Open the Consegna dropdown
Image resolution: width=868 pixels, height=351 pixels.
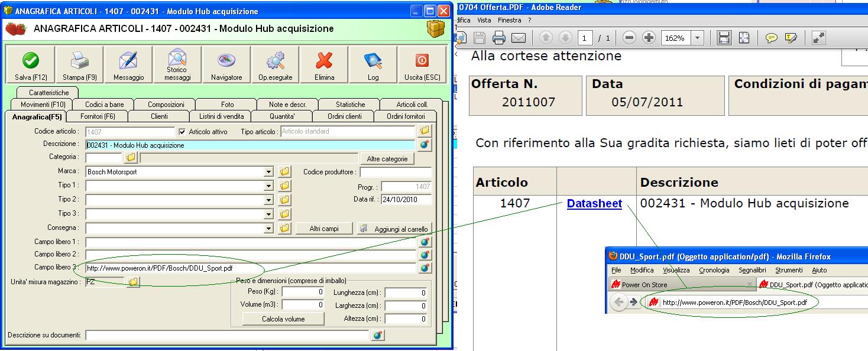click(269, 229)
